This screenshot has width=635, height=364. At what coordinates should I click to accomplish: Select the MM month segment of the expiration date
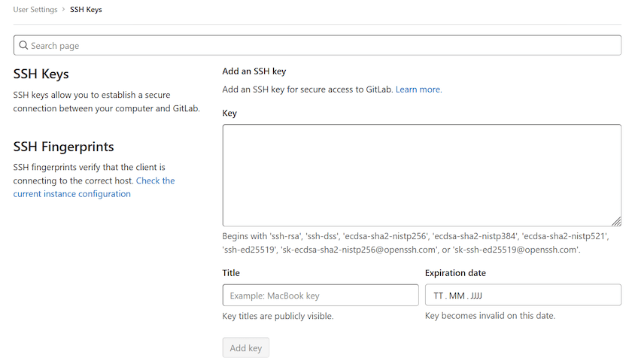point(457,296)
